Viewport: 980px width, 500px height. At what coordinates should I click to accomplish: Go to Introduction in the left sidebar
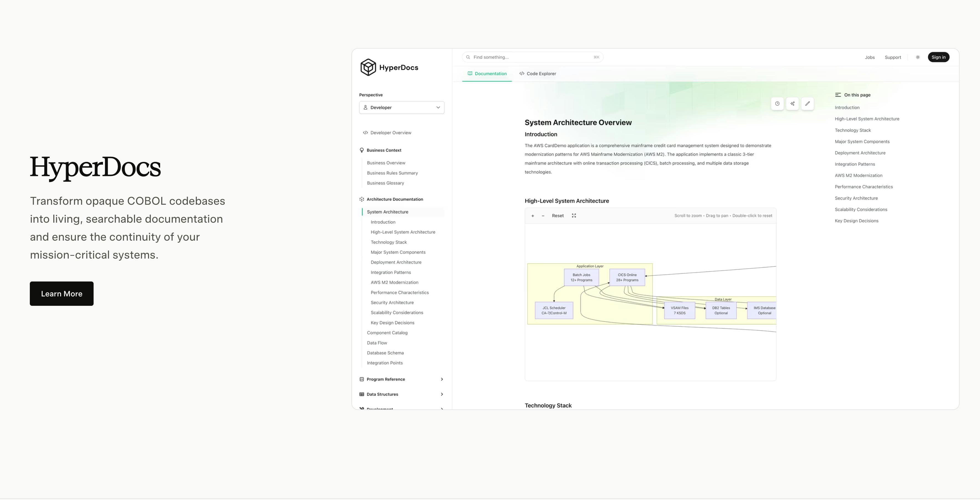383,222
